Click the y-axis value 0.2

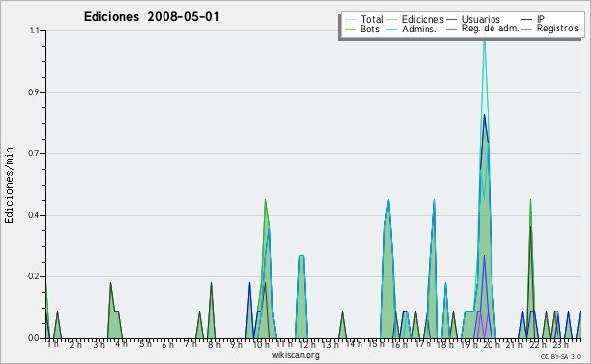34,276
